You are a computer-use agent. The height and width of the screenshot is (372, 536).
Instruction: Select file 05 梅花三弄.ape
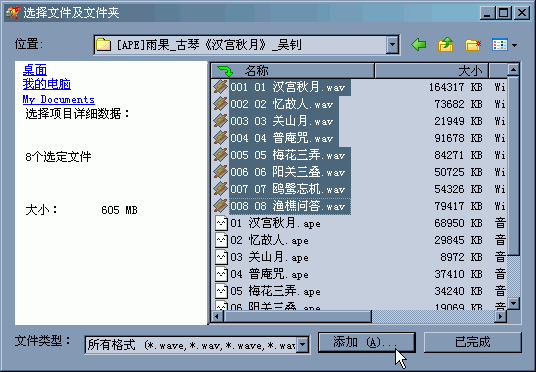276,291
